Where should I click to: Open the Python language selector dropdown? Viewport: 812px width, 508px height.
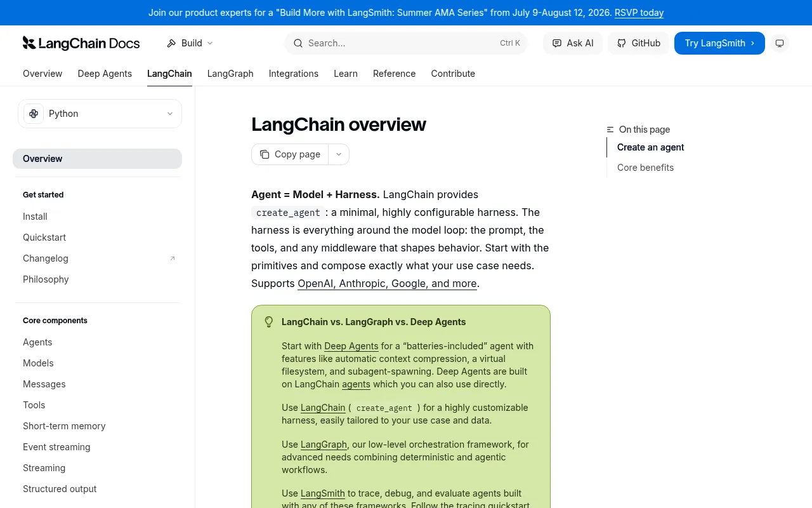tap(100, 114)
